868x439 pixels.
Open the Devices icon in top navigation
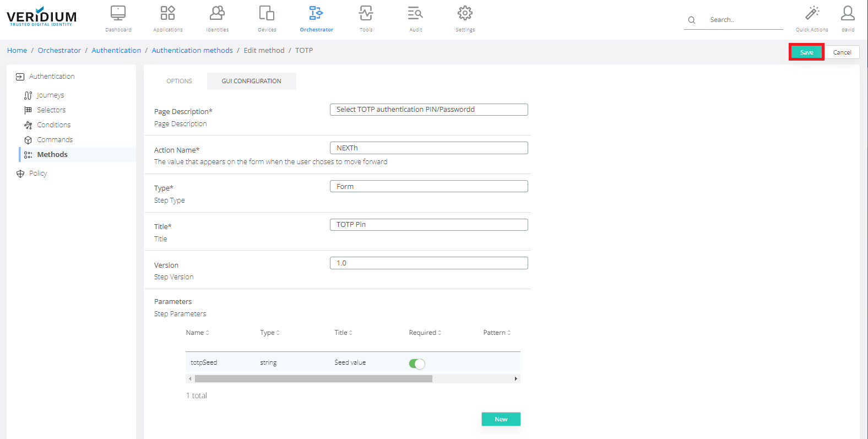click(x=267, y=13)
